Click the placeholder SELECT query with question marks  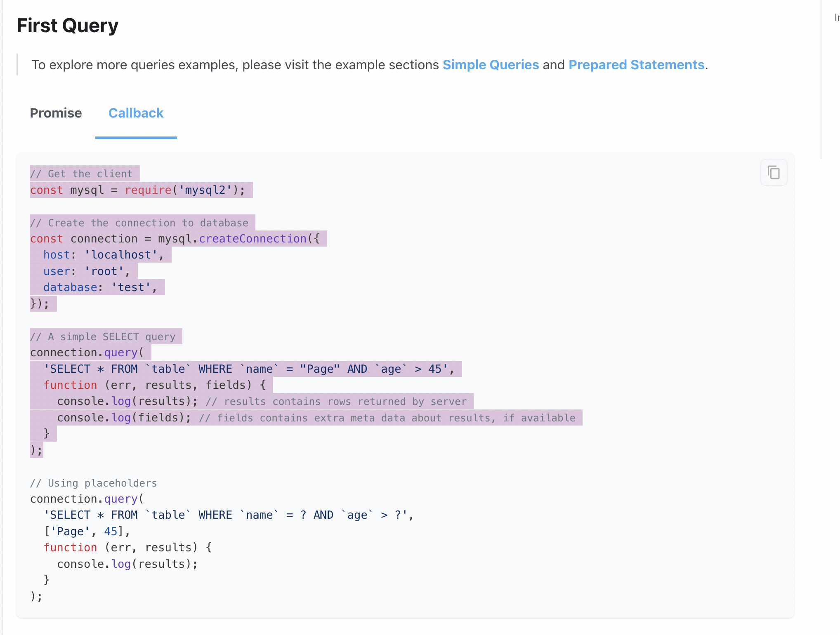(228, 515)
